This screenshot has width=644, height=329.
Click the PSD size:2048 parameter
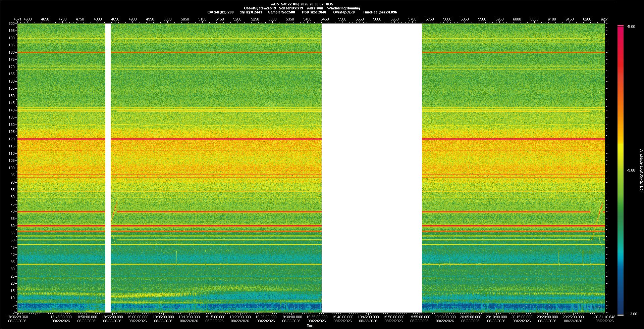click(x=314, y=12)
